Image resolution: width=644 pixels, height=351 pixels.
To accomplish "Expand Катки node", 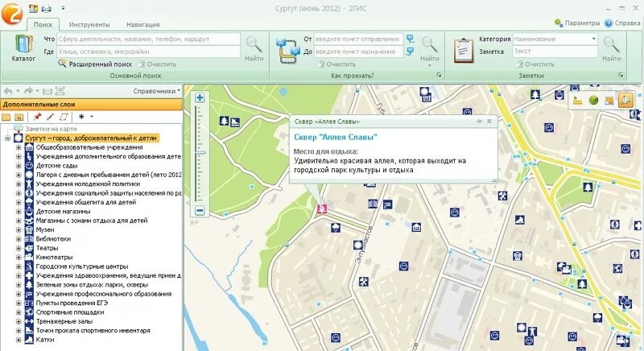I will tap(19, 340).
